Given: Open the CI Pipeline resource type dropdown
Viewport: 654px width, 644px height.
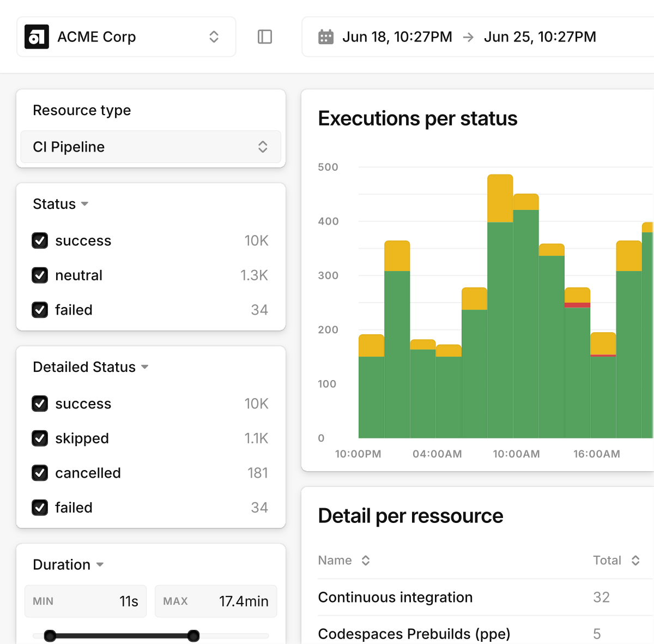Looking at the screenshot, I should click(150, 147).
